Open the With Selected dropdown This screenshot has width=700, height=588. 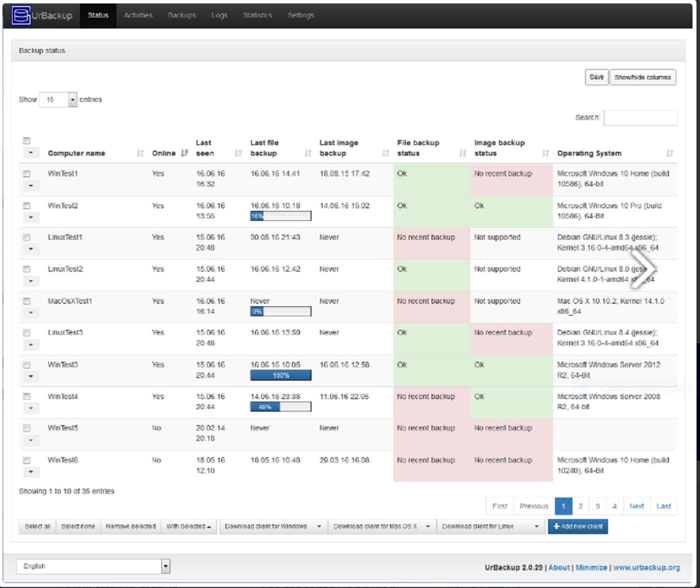[x=188, y=526]
